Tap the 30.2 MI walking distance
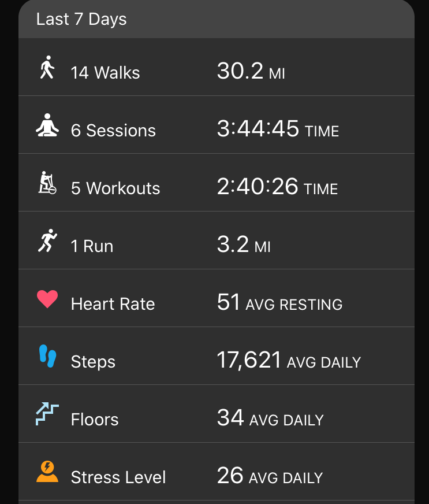The width and height of the screenshot is (429, 504). 251,71
